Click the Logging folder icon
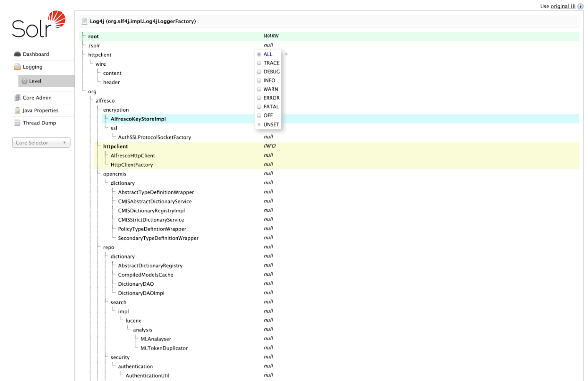Viewport: 588px width, 381px height. pyautogui.click(x=17, y=67)
